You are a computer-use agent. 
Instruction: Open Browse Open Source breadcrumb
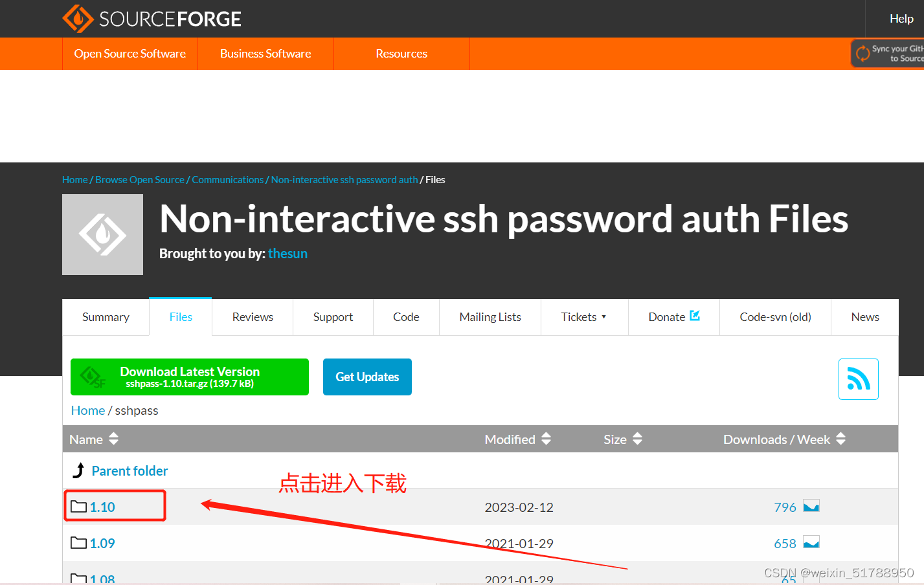pyautogui.click(x=140, y=180)
